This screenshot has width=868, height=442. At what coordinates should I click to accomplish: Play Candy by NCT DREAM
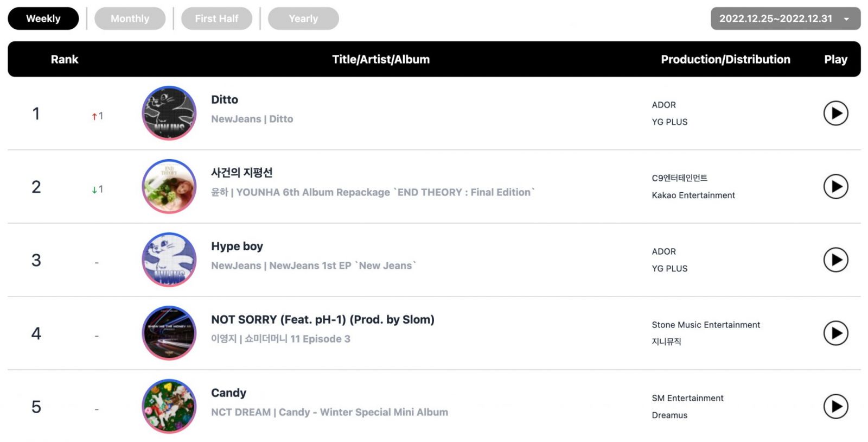(x=835, y=407)
